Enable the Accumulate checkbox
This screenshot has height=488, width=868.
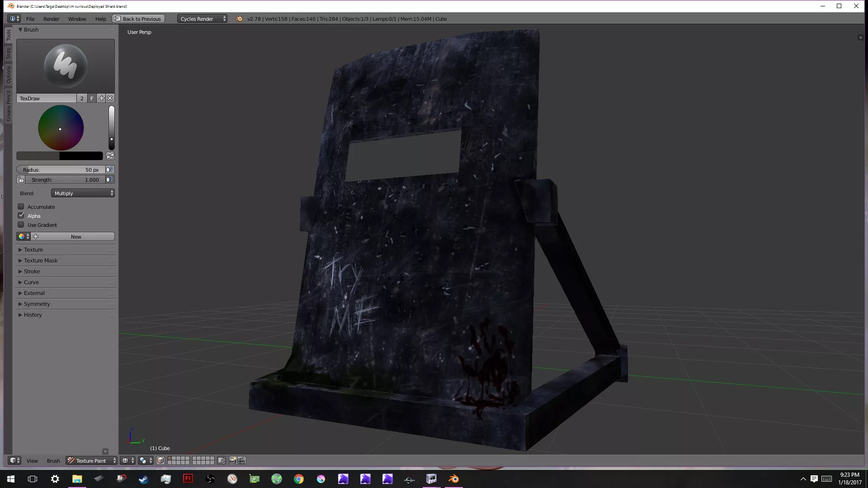click(x=21, y=206)
